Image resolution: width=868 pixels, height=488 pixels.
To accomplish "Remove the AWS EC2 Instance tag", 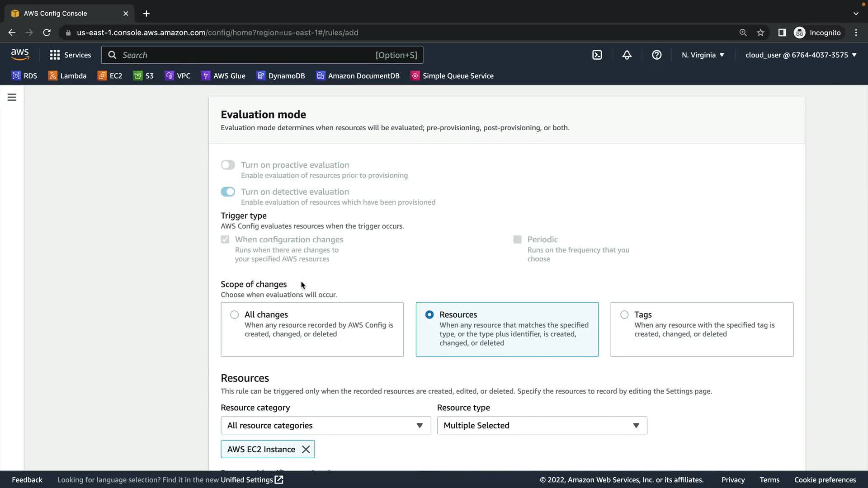I will [x=306, y=449].
